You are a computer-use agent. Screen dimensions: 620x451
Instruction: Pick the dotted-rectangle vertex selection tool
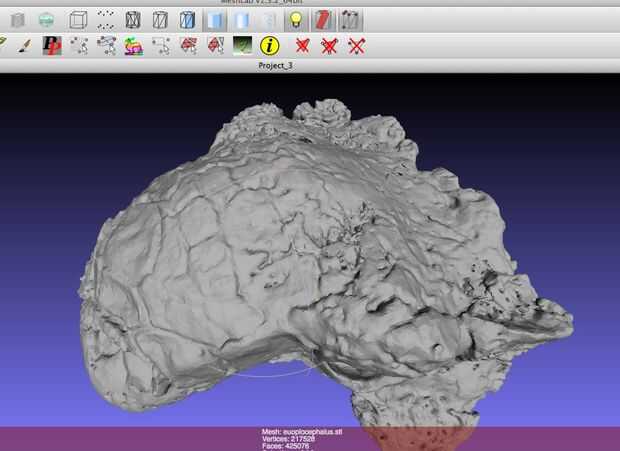[x=161, y=46]
